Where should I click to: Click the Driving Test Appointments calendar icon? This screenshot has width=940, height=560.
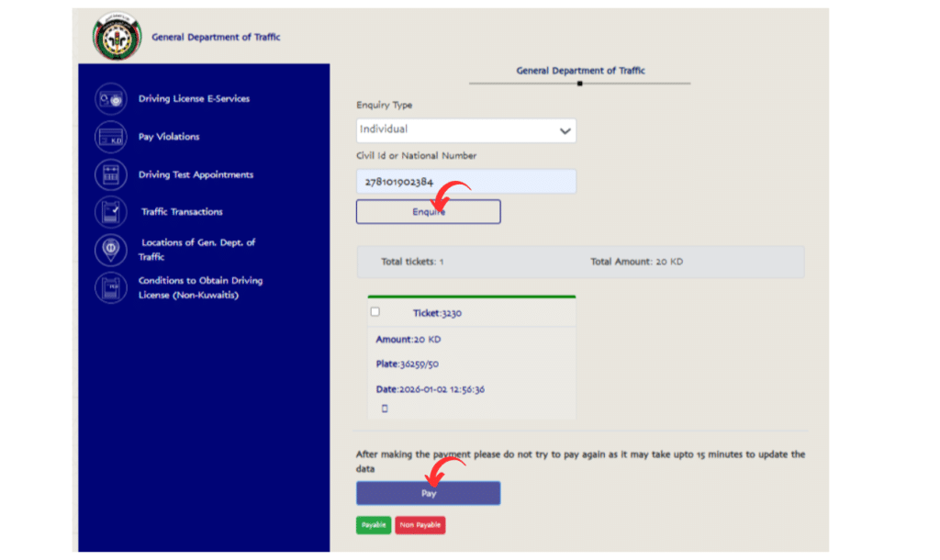pyautogui.click(x=110, y=174)
